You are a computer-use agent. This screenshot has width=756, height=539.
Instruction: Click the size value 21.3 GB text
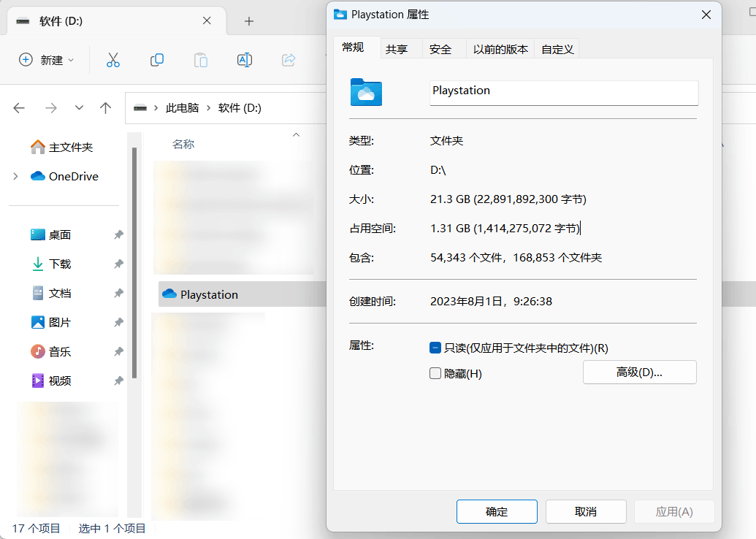click(508, 199)
